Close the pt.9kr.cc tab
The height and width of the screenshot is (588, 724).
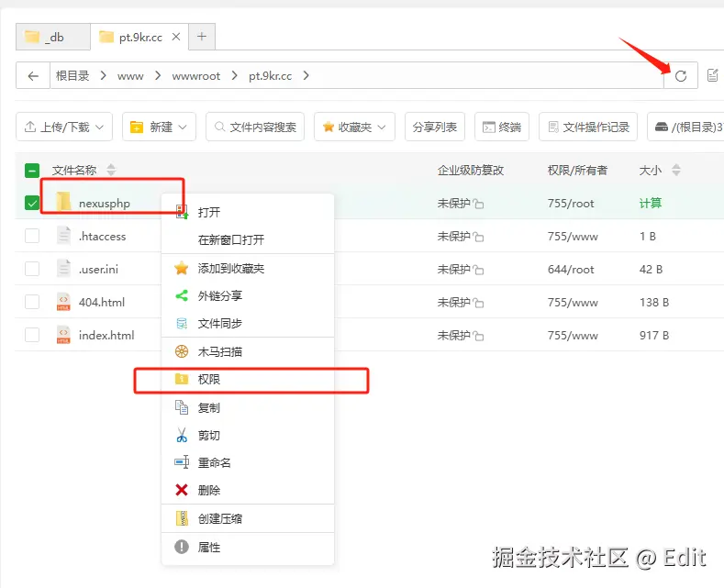[x=176, y=37]
